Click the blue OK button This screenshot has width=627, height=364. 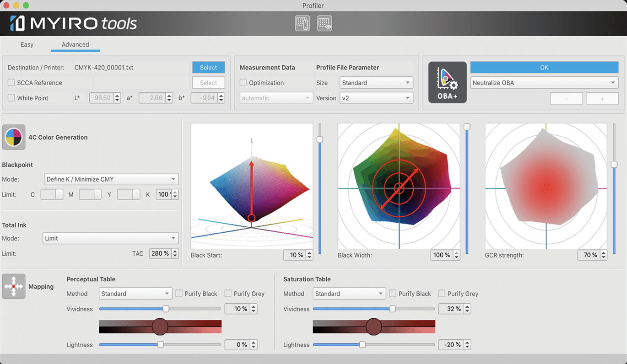[x=544, y=67]
